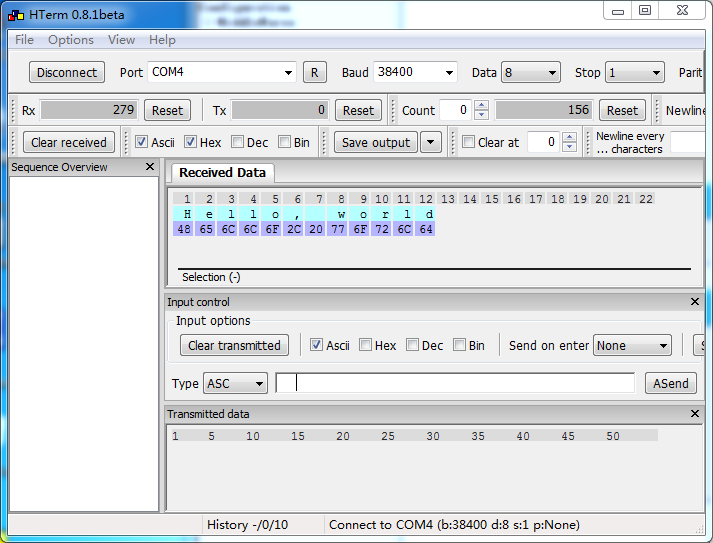Open the Type ASC dropdown

(235, 383)
